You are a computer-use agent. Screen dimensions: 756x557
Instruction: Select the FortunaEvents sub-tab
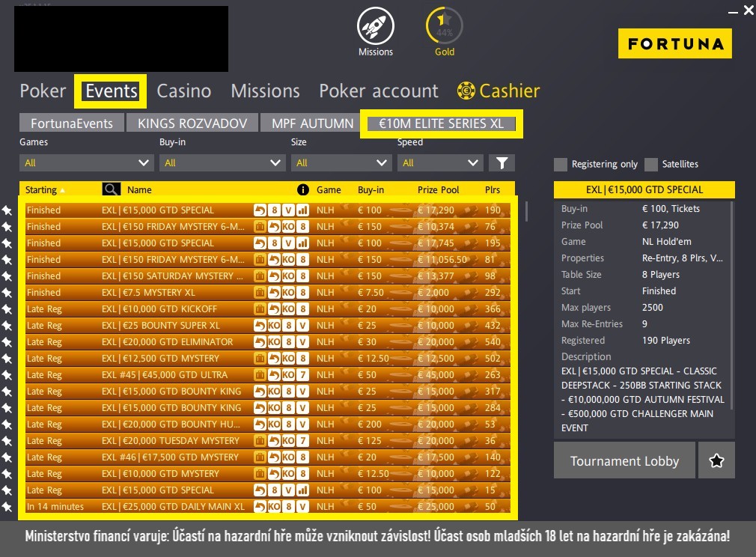[x=72, y=123]
